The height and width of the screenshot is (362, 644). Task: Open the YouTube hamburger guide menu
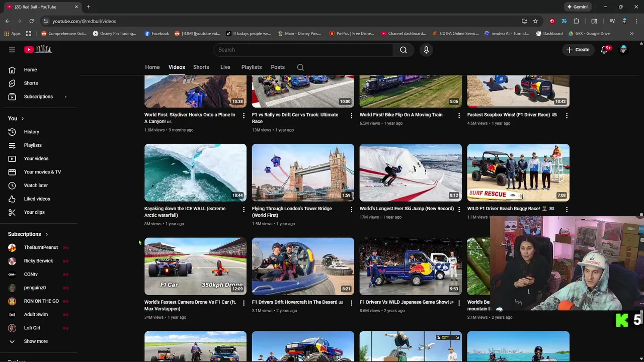point(12,50)
